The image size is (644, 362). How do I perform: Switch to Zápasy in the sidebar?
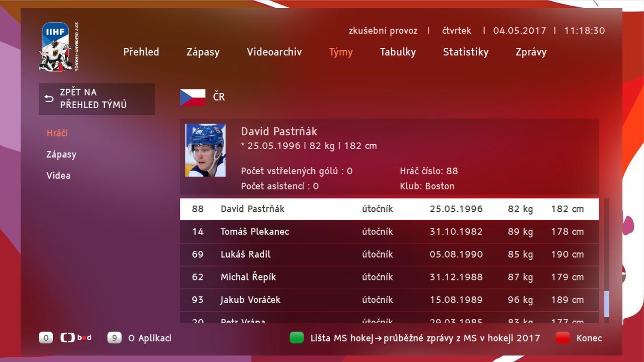61,154
